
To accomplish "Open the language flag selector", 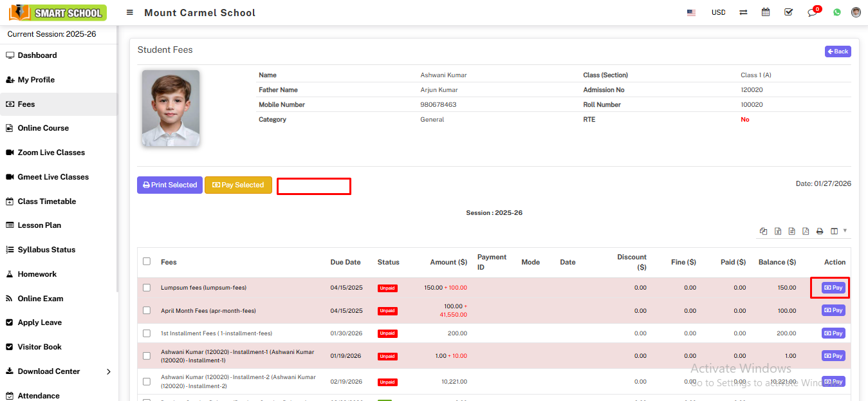I will click(x=691, y=12).
